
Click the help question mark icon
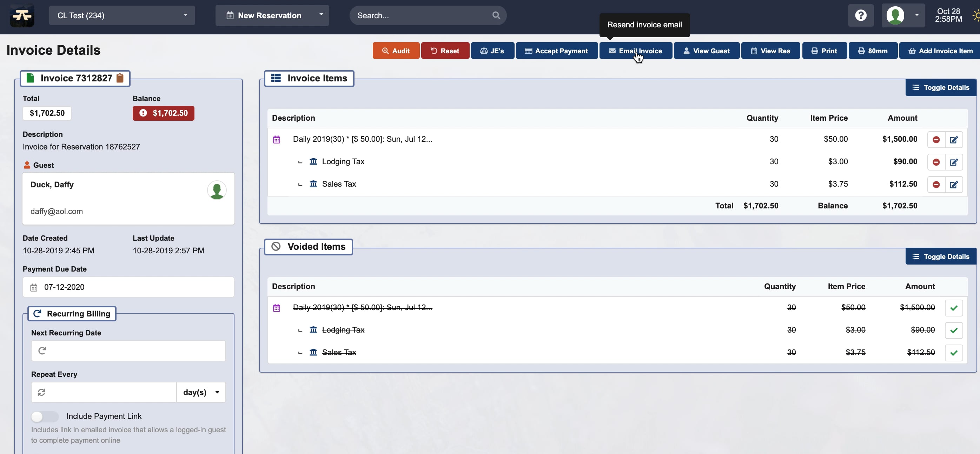pyautogui.click(x=861, y=15)
